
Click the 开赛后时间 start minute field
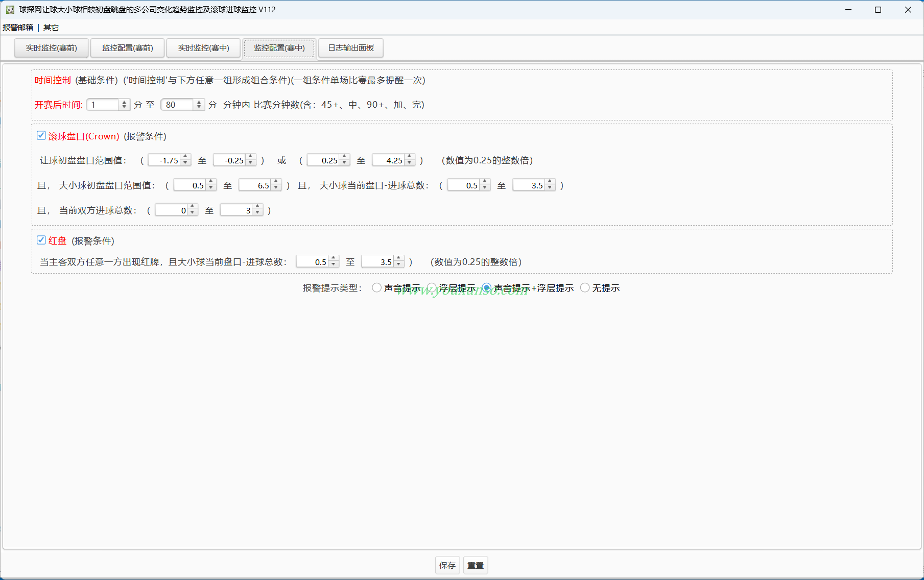(103, 105)
